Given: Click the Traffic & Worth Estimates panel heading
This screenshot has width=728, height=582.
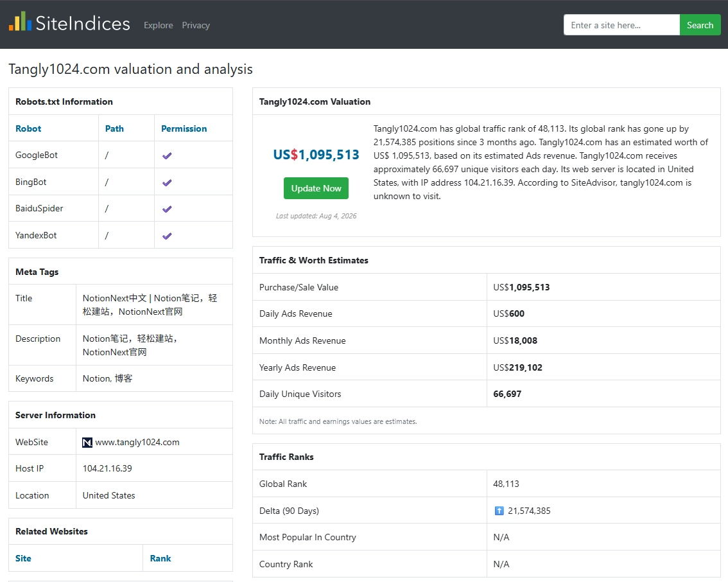Looking at the screenshot, I should 314,261.
